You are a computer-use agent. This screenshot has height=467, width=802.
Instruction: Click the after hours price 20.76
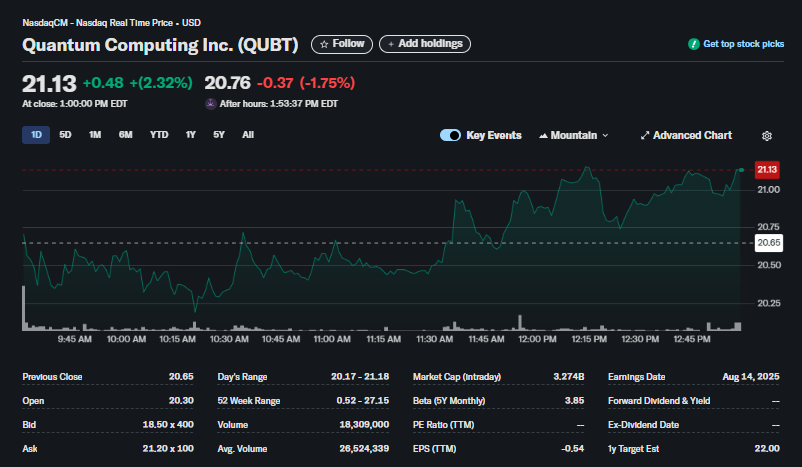tap(228, 83)
